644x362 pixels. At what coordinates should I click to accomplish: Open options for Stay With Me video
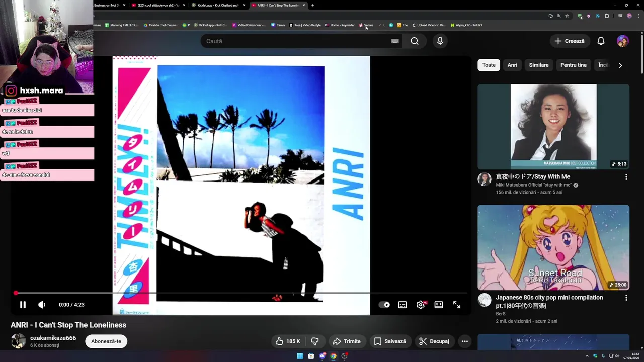point(626,177)
